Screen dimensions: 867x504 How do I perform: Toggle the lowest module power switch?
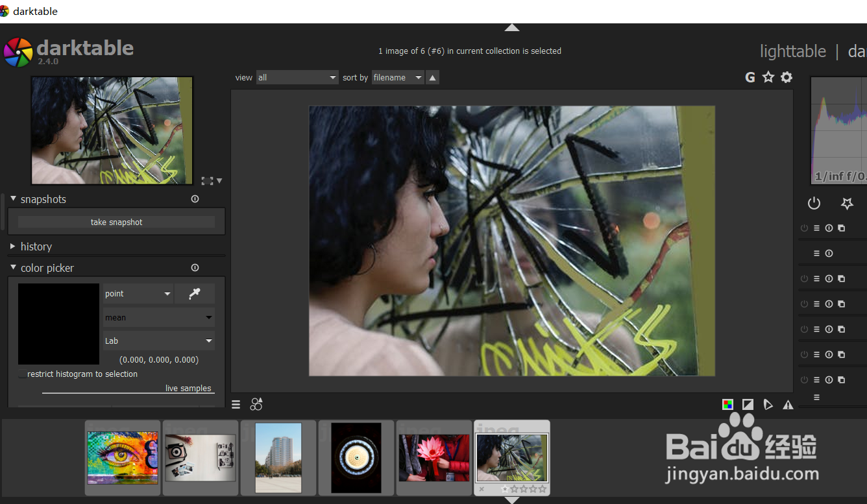coord(805,380)
